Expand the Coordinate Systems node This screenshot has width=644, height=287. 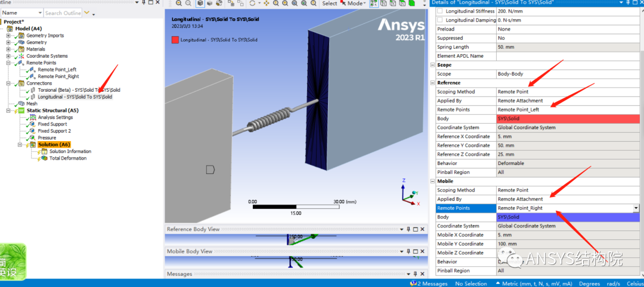8,56
